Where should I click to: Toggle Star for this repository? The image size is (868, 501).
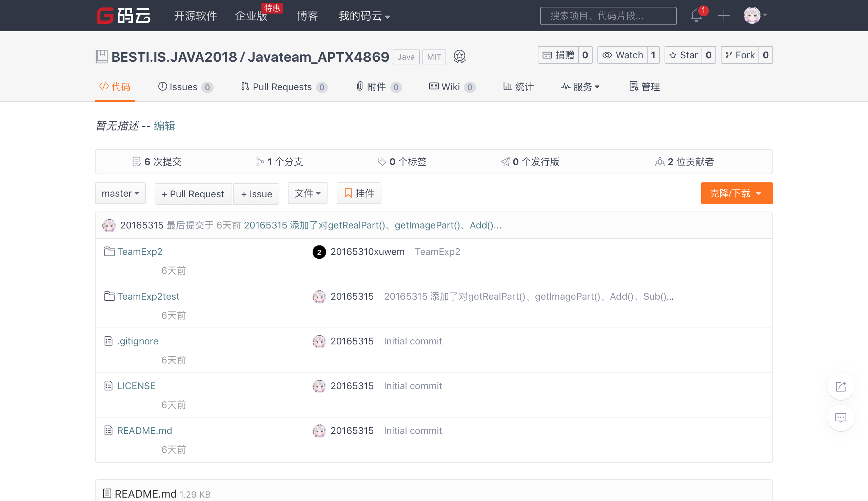(684, 55)
